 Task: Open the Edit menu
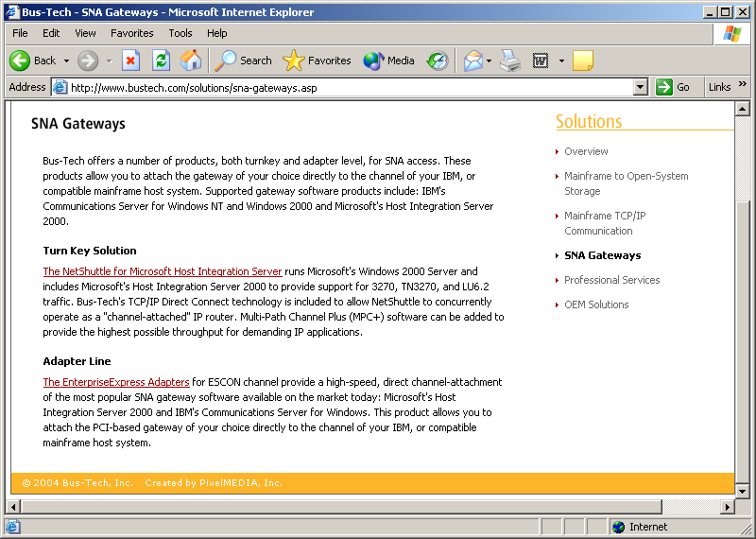[51, 33]
